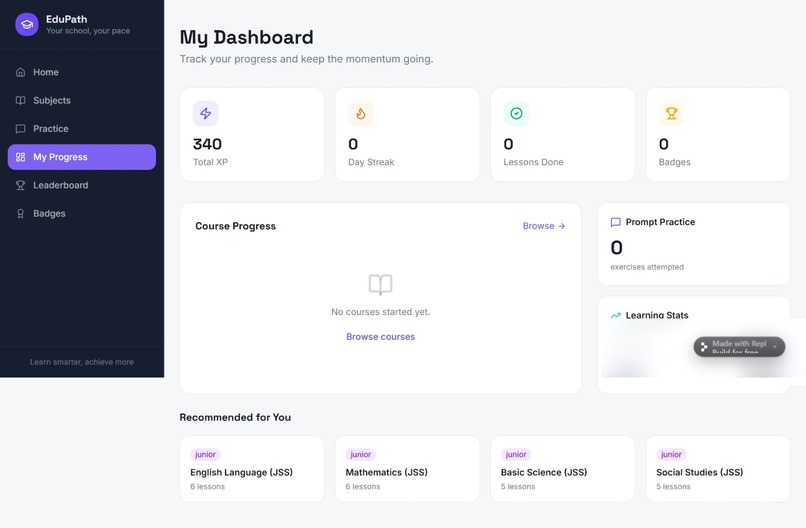
Task: Click the Subjects book icon in sidebar
Action: tap(21, 100)
